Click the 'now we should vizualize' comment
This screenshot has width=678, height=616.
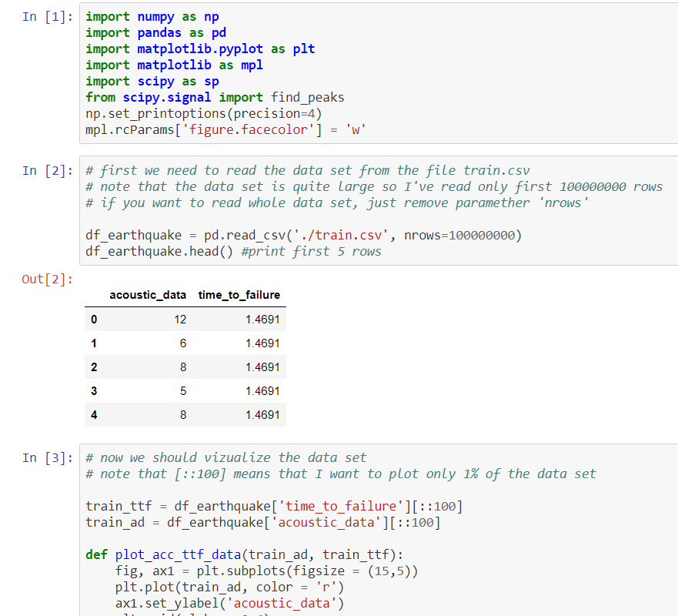pos(225,458)
